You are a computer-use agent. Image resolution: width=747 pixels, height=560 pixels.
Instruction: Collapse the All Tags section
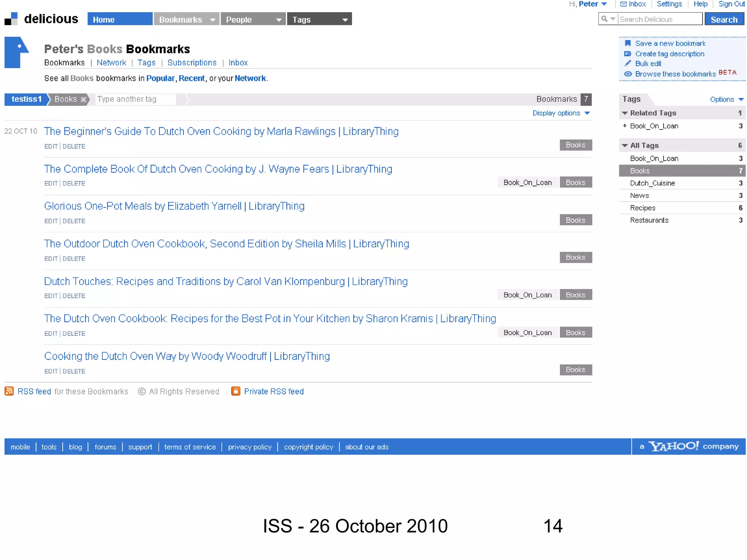coord(625,145)
